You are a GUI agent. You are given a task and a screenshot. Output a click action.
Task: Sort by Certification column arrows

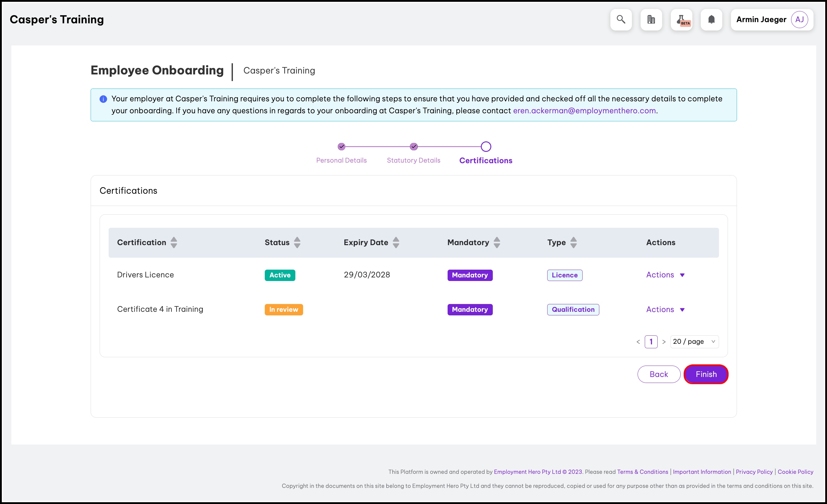pyautogui.click(x=174, y=242)
